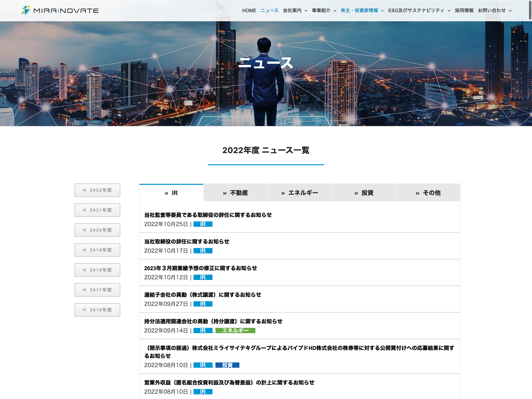Go to HOME in navigation
This screenshot has width=532, height=399.
(249, 11)
